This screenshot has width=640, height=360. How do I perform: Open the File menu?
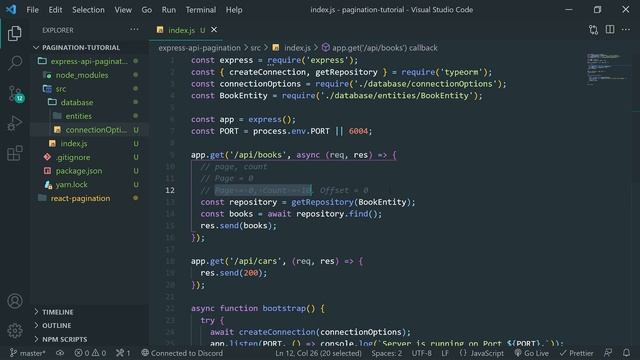[x=32, y=9]
